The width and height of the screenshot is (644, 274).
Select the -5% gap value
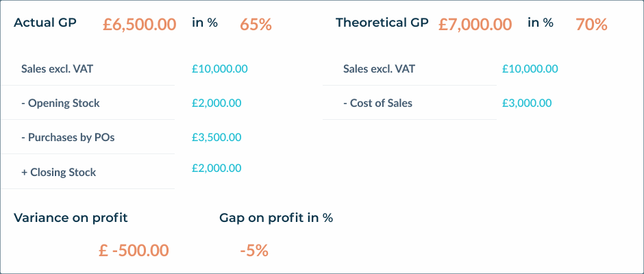click(x=253, y=250)
